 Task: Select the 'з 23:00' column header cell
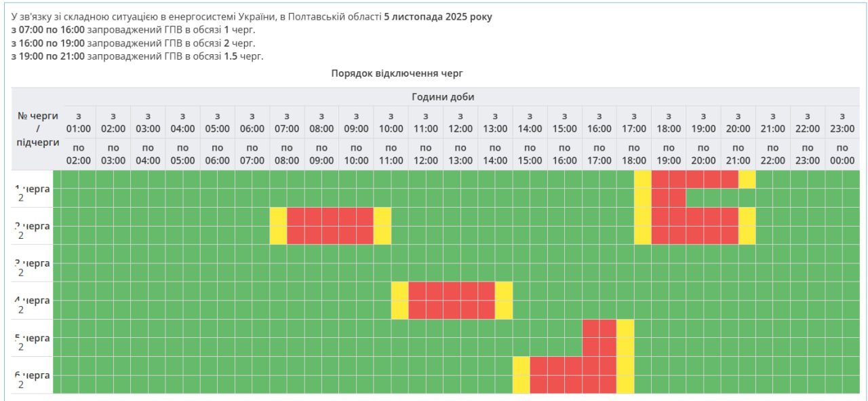[x=842, y=122]
